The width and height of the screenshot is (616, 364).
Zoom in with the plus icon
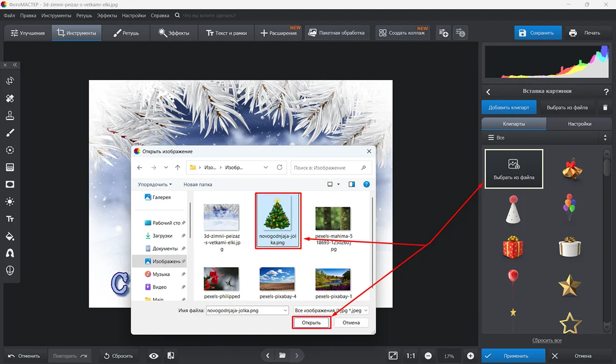tap(470, 356)
